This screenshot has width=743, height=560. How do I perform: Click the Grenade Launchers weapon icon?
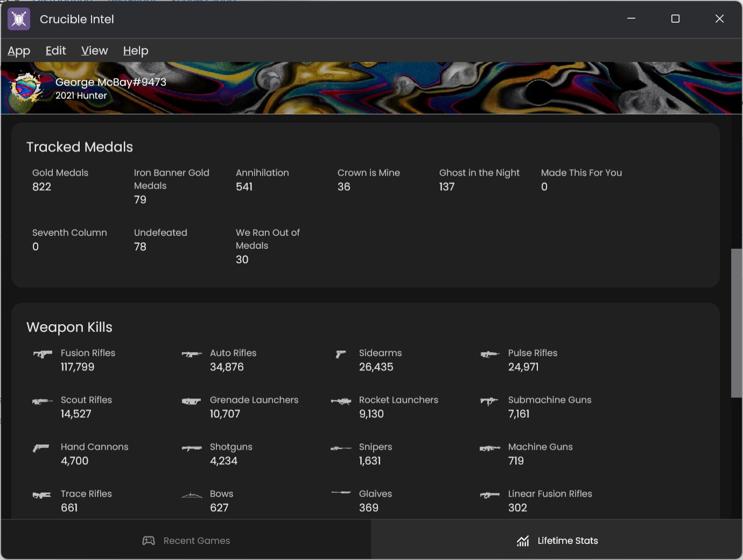(192, 401)
